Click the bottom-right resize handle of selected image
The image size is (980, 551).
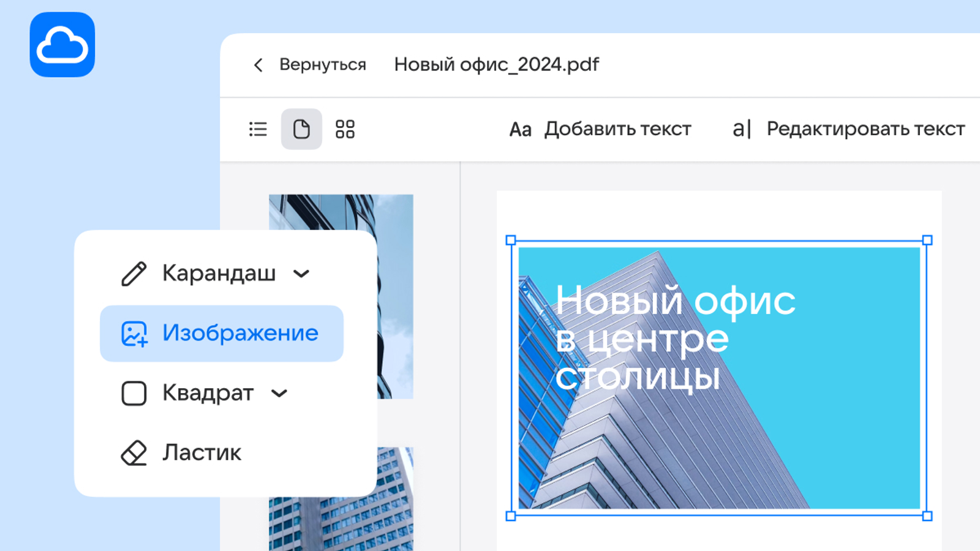[x=927, y=516]
